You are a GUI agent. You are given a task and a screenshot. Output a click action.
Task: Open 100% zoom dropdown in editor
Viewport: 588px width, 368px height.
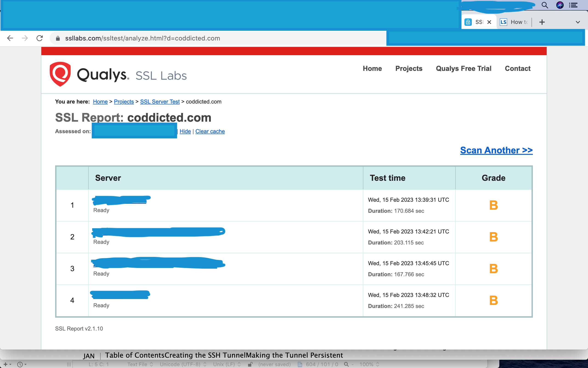click(x=369, y=364)
